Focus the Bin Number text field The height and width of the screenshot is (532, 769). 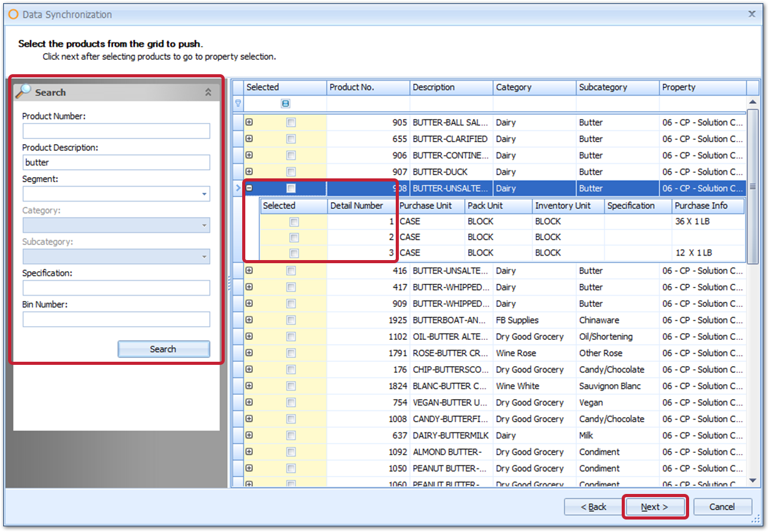116,319
